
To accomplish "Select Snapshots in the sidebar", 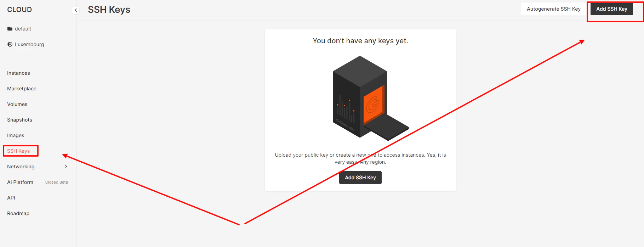I will pyautogui.click(x=19, y=120).
